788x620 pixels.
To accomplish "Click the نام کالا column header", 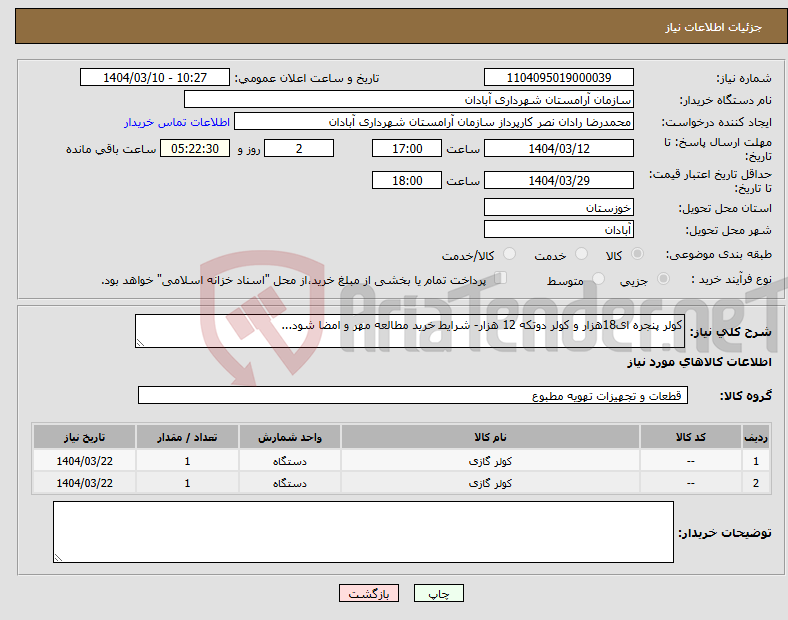I will 490,437.
